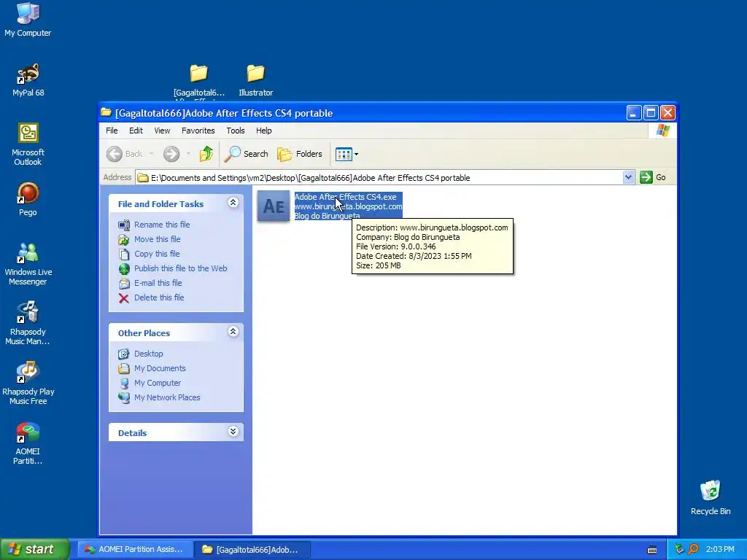This screenshot has height=560, width=747.
Task: Open Microsoft Outlook desktop shortcut
Action: click(x=28, y=144)
